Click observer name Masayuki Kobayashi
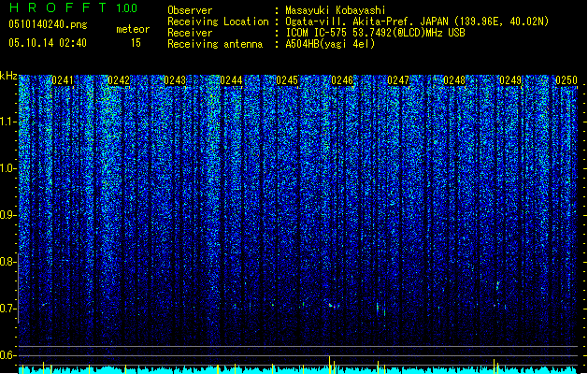This screenshot has height=374, width=588. pos(336,10)
